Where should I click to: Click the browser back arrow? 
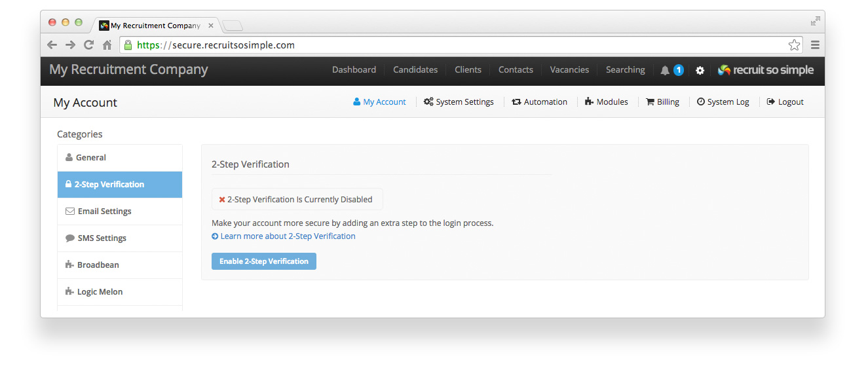[52, 45]
